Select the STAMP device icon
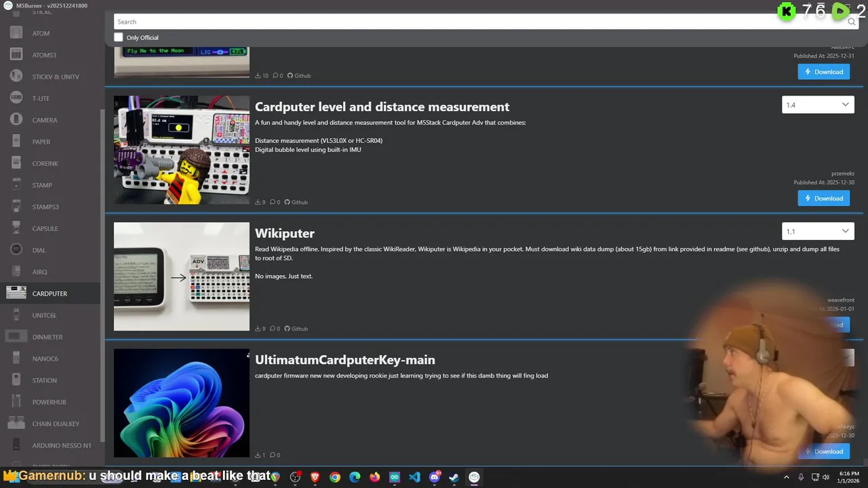Image resolution: width=868 pixels, height=488 pixels. pos(16,185)
